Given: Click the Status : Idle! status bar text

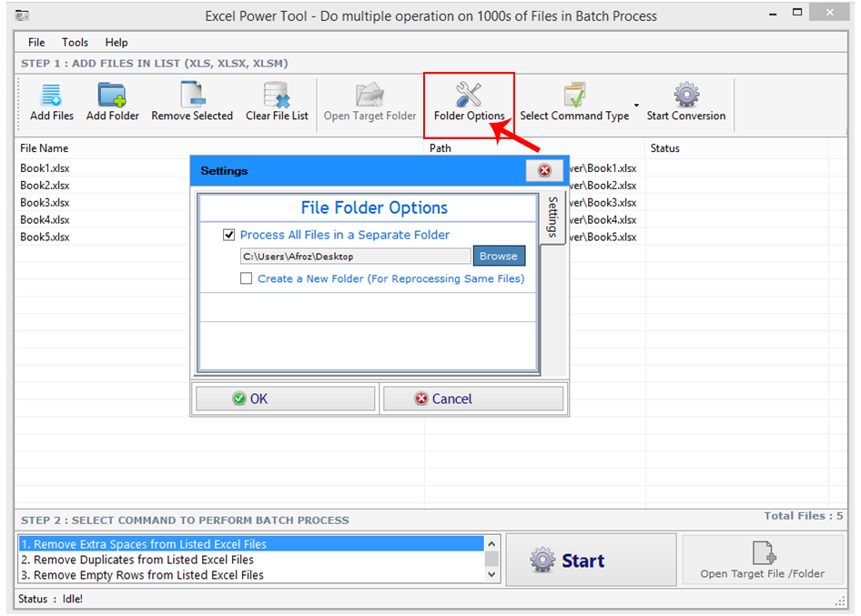Looking at the screenshot, I should tap(51, 599).
